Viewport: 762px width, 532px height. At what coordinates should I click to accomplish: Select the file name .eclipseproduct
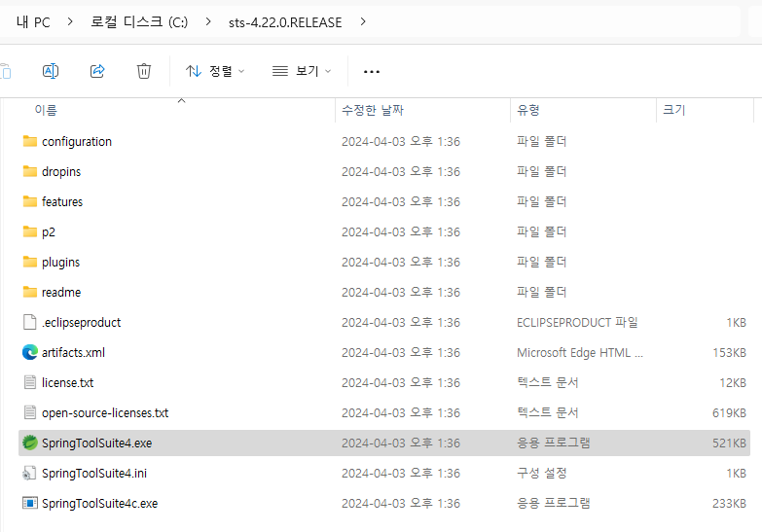pyautogui.click(x=81, y=323)
